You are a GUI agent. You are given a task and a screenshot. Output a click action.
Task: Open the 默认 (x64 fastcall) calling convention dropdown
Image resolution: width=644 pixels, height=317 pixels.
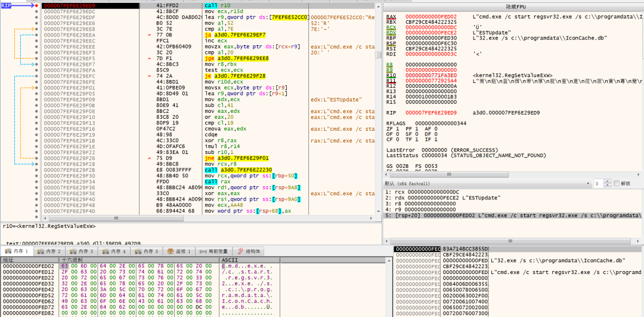point(488,183)
